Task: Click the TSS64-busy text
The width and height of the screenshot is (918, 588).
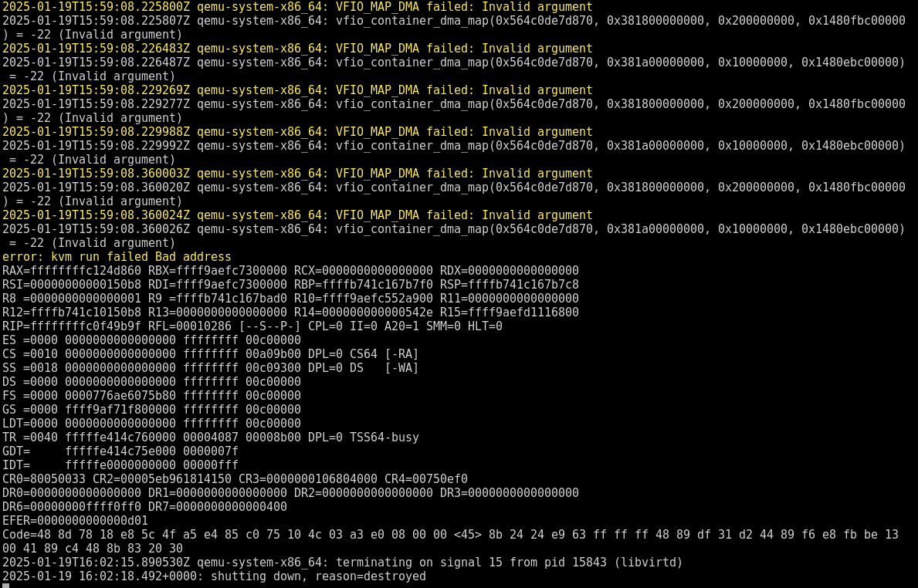Action: [384, 438]
